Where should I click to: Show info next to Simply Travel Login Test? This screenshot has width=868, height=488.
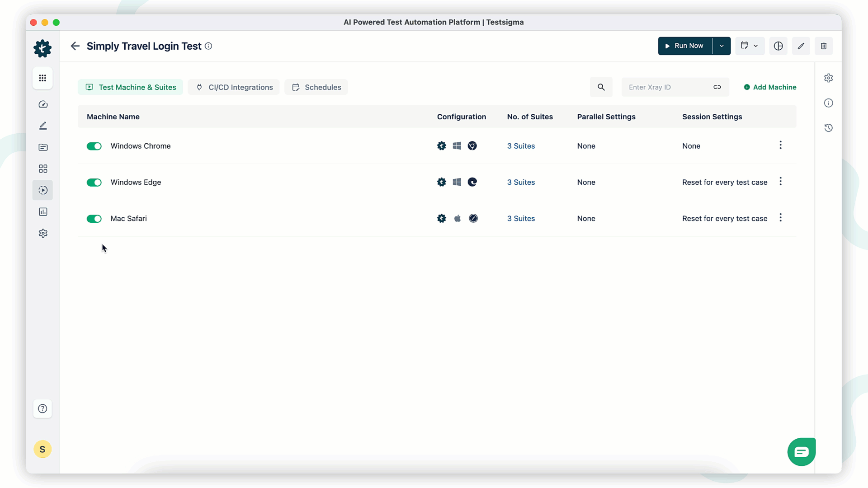click(x=208, y=46)
